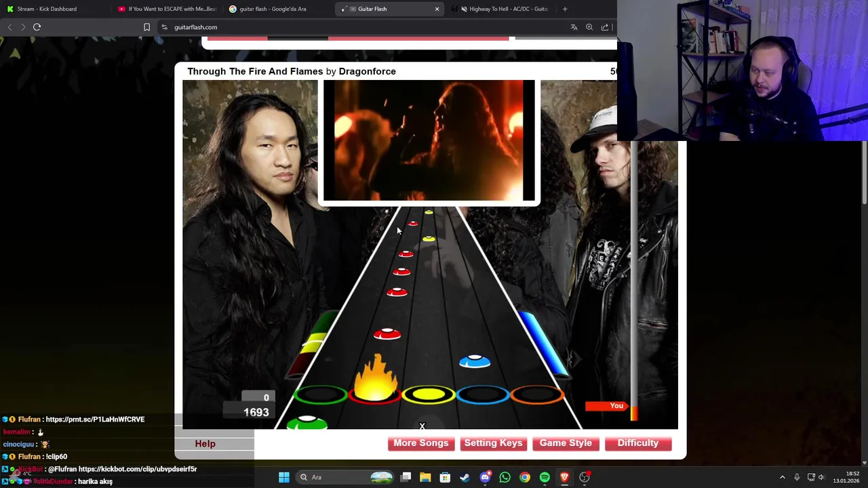Click the 'You' rock meter indicator

coord(606,406)
